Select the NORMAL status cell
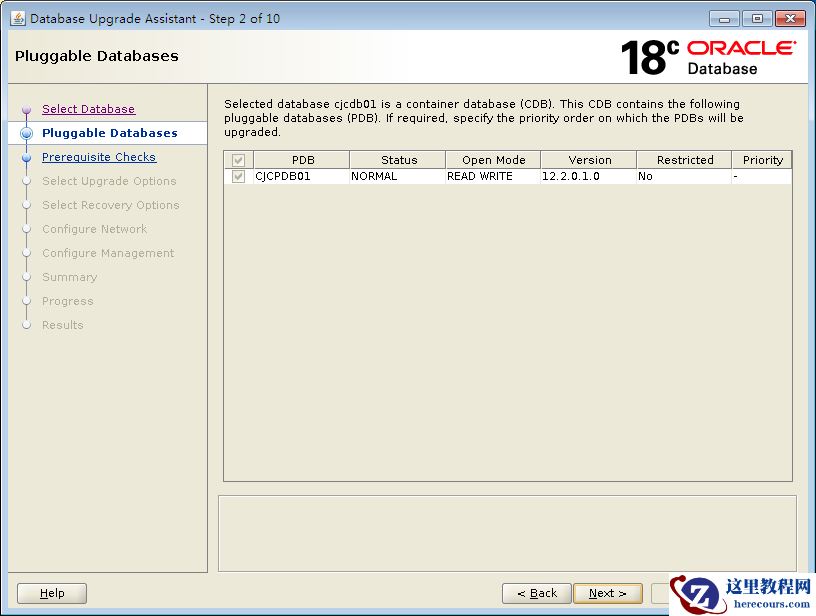This screenshot has width=816, height=616. click(x=398, y=176)
